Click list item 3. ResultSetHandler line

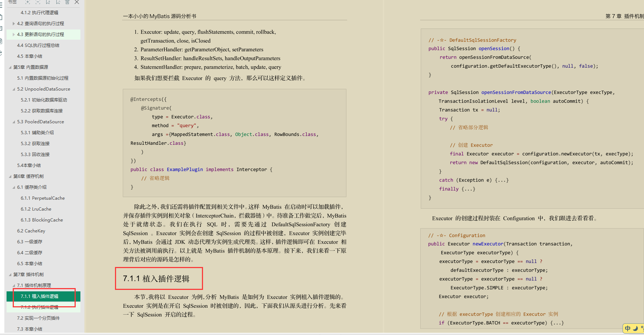207,58
